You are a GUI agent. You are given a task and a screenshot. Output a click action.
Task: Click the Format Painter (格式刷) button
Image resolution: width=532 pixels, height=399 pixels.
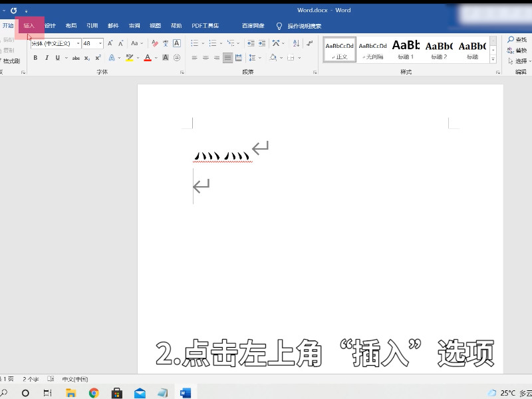pyautogui.click(x=11, y=61)
